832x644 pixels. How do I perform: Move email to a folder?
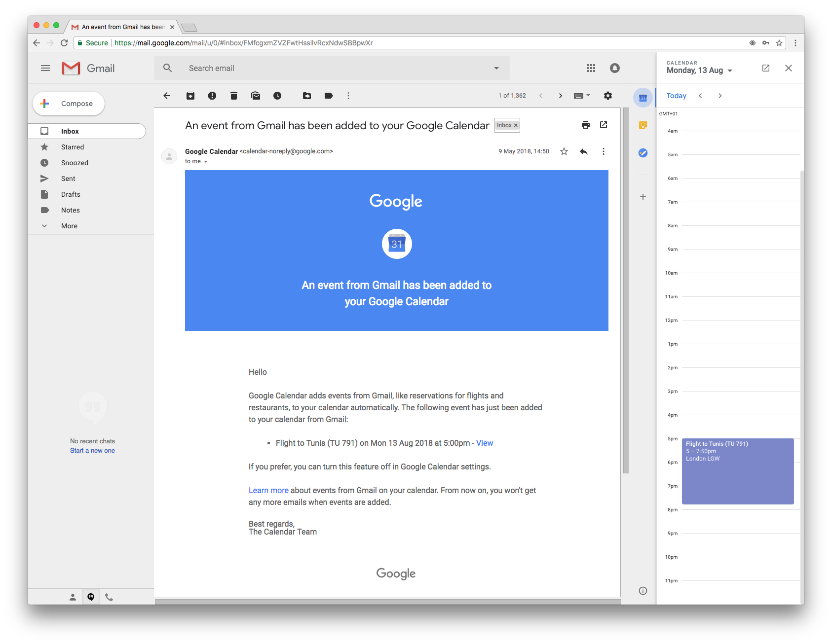pyautogui.click(x=307, y=96)
